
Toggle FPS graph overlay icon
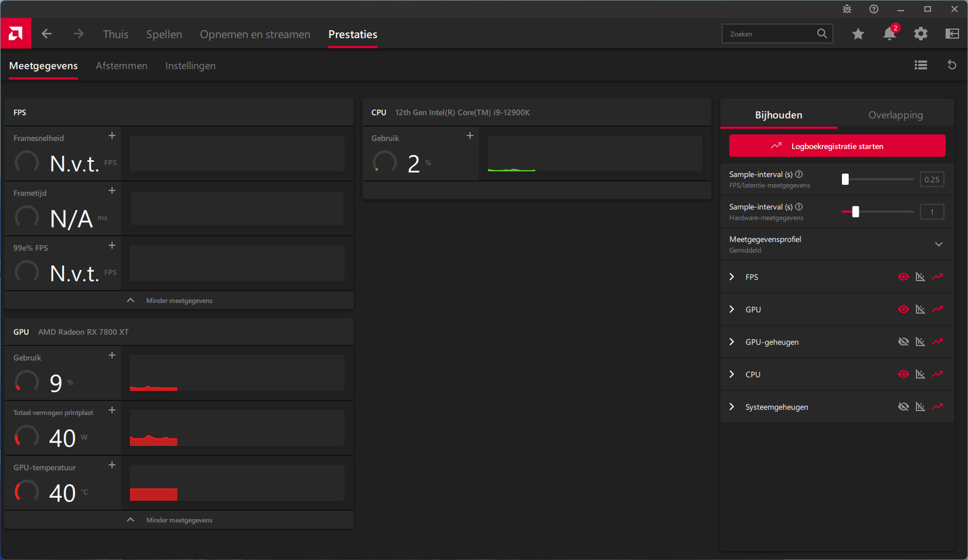920,277
